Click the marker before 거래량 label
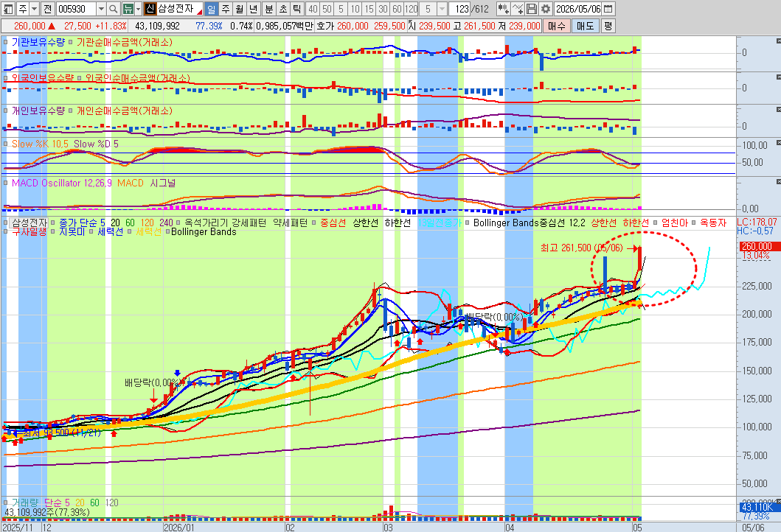This screenshot has height=532, width=781. tap(6, 503)
